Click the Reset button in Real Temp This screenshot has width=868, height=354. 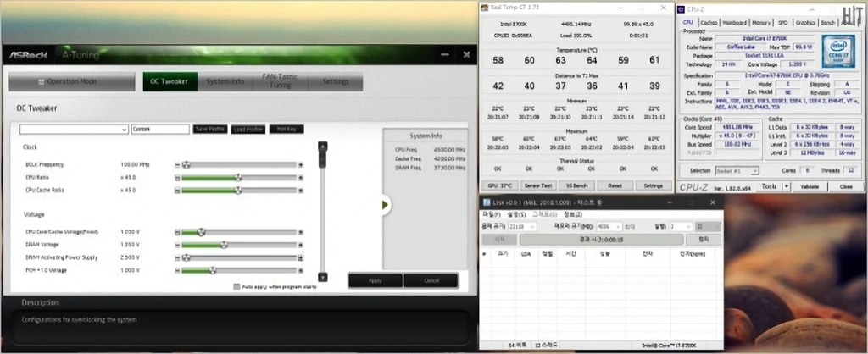[x=615, y=185]
